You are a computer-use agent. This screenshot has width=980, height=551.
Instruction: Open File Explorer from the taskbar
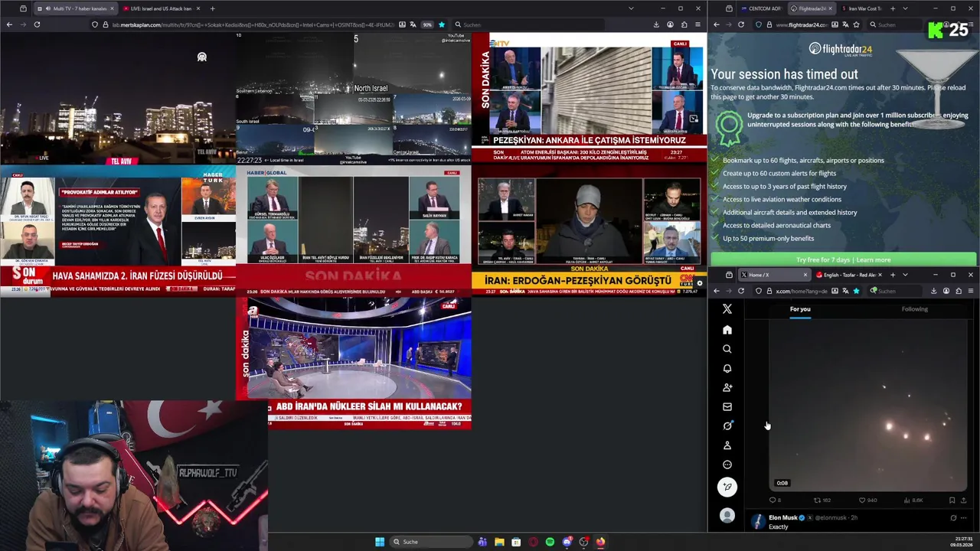(499, 542)
